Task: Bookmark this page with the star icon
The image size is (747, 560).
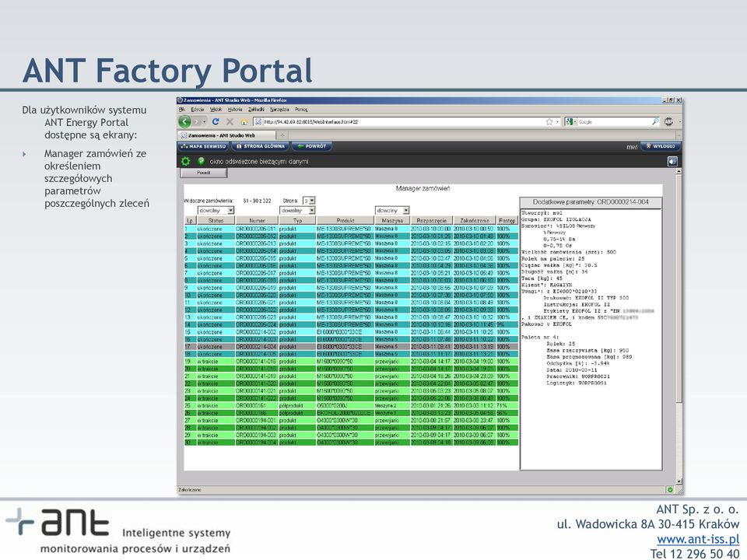Action: click(549, 122)
